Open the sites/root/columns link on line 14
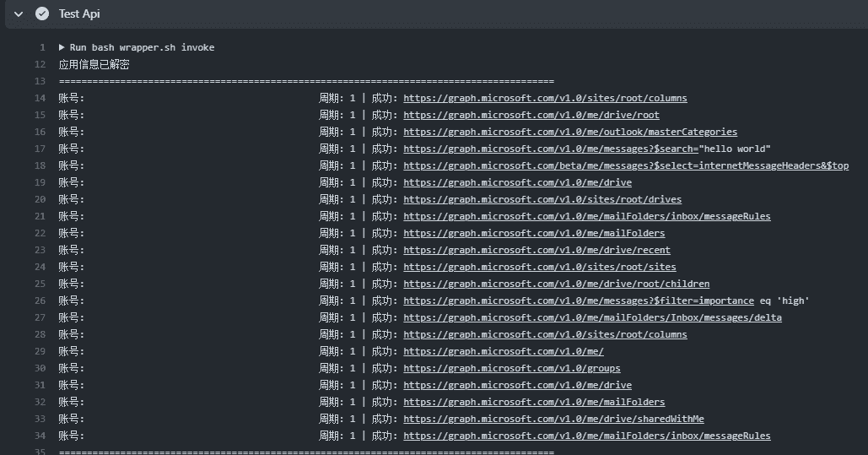Image resolution: width=868 pixels, height=455 pixels. tap(545, 98)
